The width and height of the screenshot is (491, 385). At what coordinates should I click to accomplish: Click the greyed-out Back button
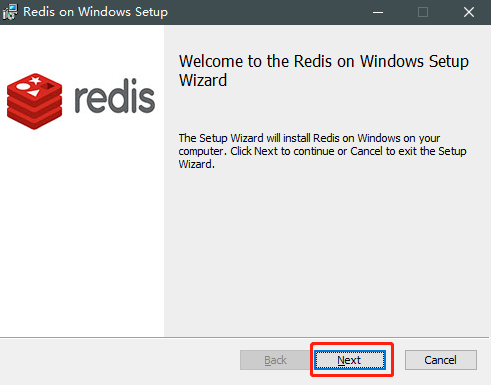point(275,360)
